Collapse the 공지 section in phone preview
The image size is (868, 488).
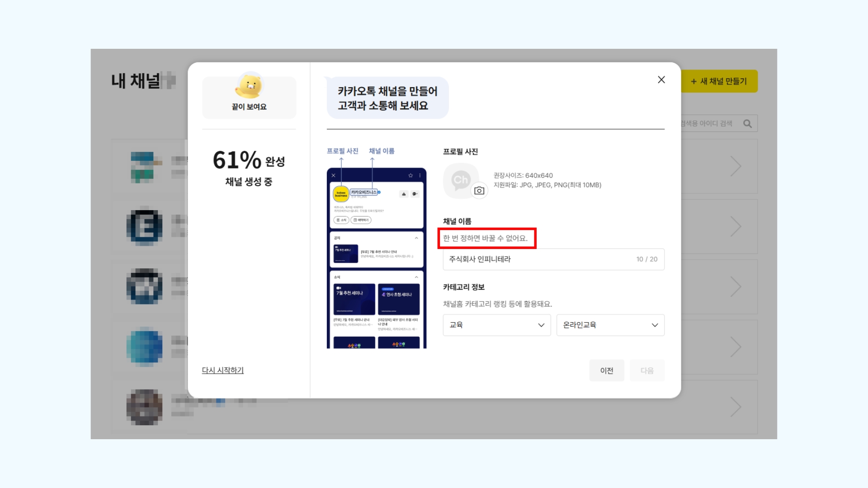tap(416, 238)
